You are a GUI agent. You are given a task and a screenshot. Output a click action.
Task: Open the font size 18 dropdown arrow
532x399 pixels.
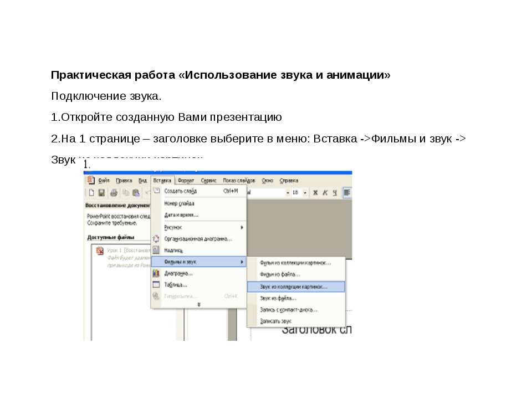pos(305,193)
